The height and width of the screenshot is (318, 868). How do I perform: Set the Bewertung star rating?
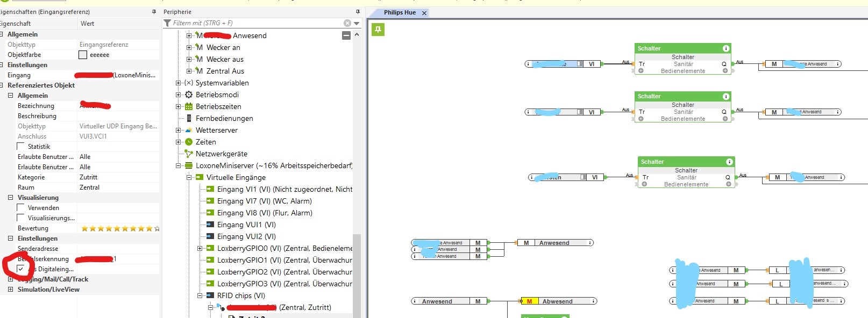(120, 228)
